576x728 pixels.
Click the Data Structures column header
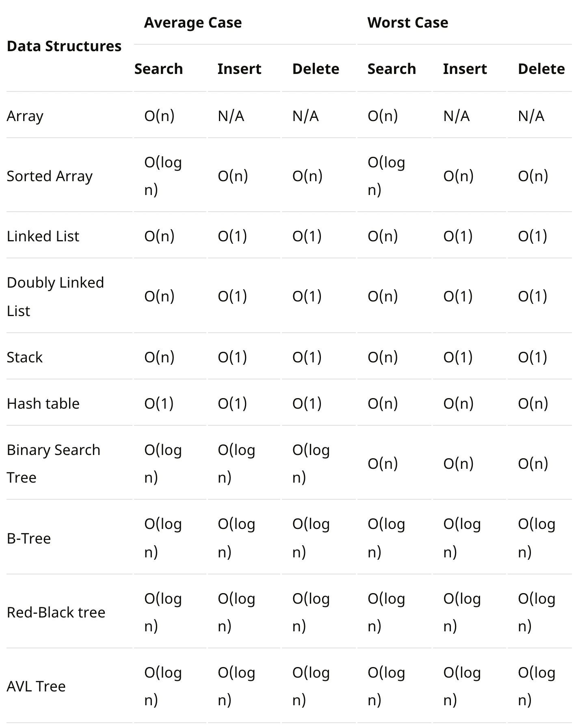coord(64,46)
